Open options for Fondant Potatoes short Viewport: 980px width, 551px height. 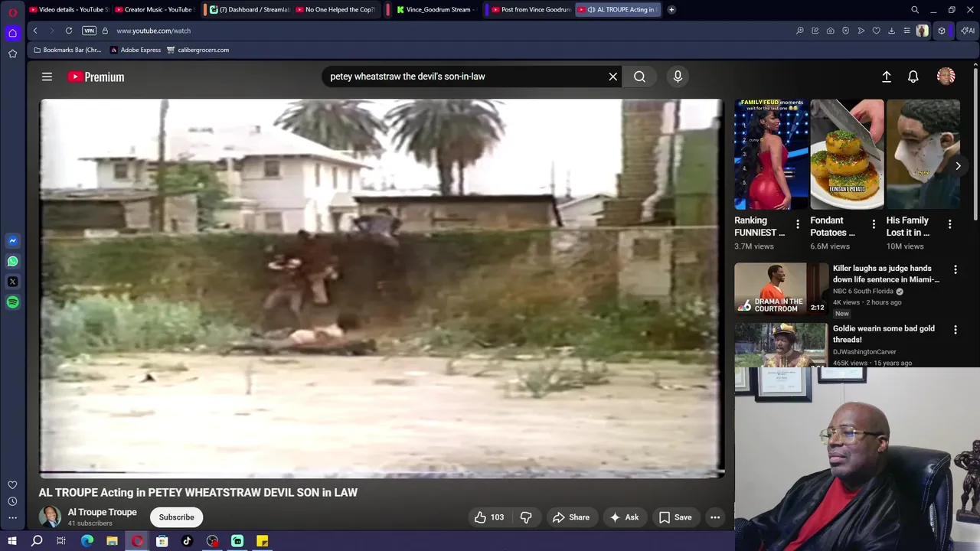(x=874, y=224)
